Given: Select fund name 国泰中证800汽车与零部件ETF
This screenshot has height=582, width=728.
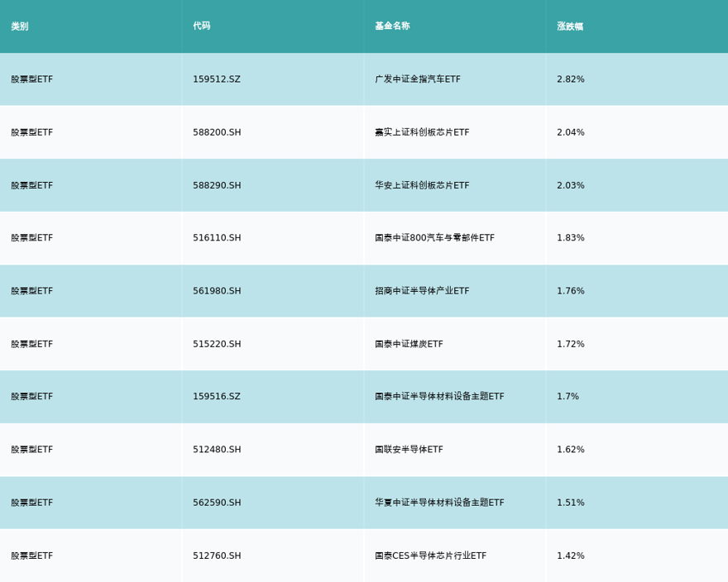Looking at the screenshot, I should pyautogui.click(x=434, y=237).
